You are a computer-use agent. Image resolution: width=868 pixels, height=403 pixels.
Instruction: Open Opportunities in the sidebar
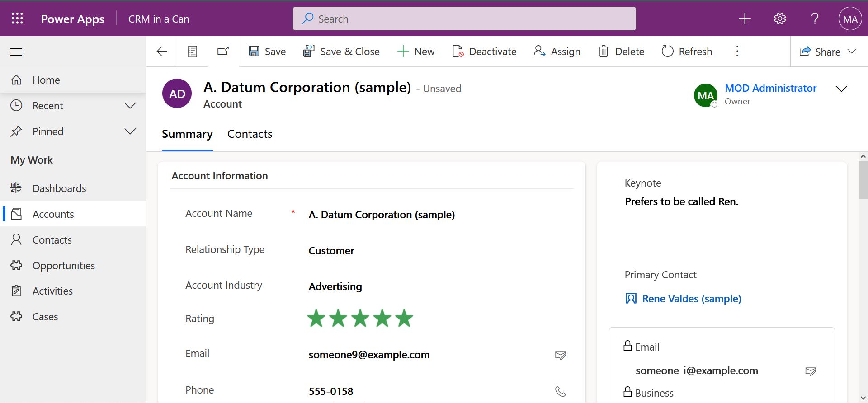pyautogui.click(x=73, y=266)
